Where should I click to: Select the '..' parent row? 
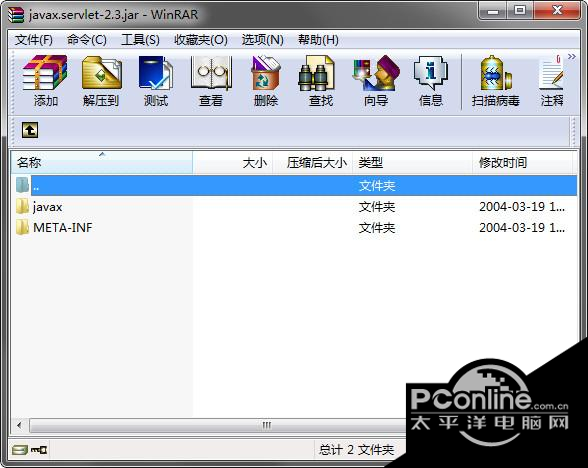pyautogui.click(x=304, y=185)
